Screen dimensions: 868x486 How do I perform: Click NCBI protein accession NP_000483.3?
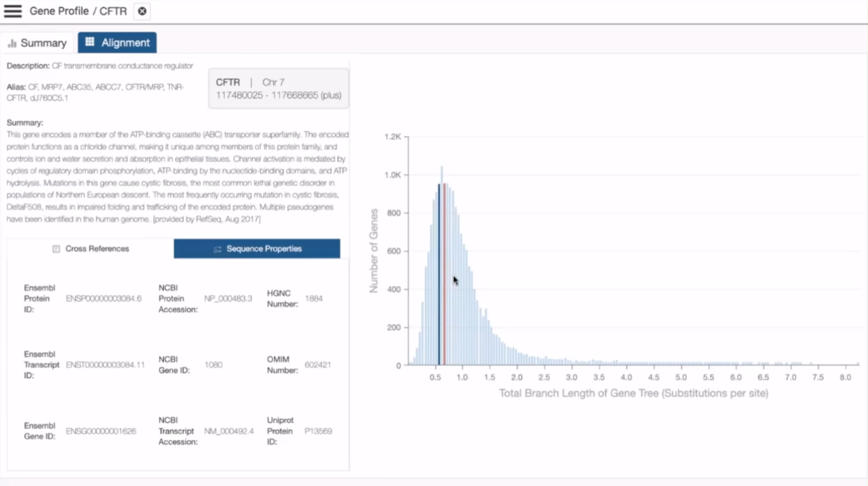click(x=228, y=298)
